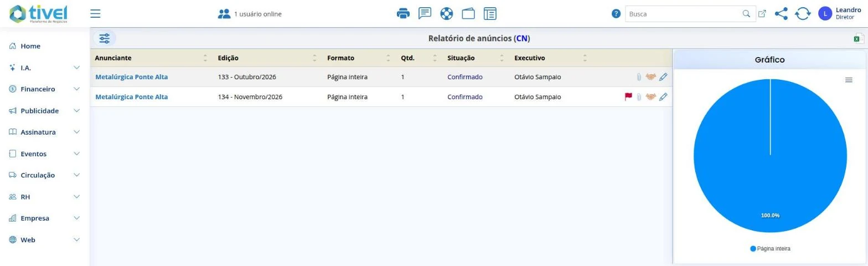Open the report filter sliders icon
This screenshot has width=868, height=266.
pyautogui.click(x=105, y=38)
